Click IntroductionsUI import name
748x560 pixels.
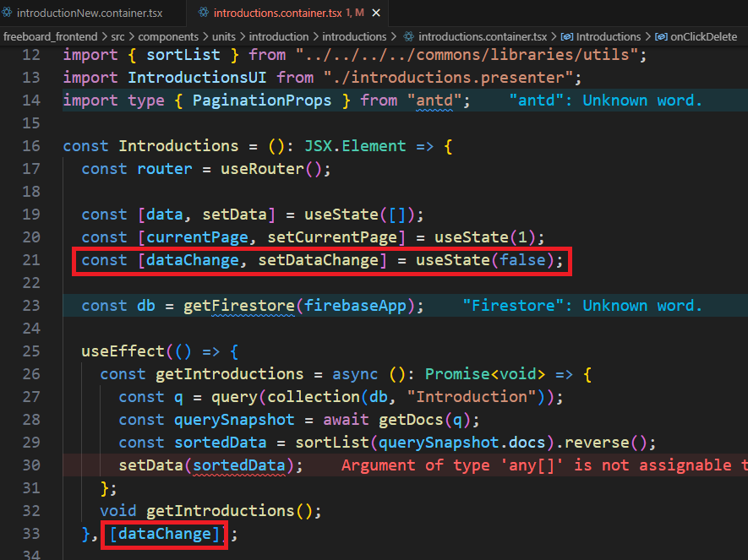[x=197, y=78]
